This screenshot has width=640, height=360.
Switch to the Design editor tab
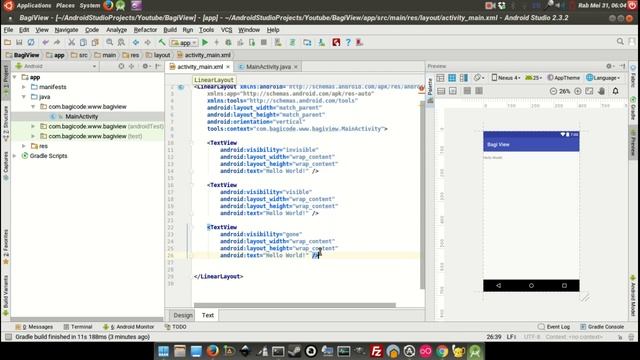coord(182,315)
